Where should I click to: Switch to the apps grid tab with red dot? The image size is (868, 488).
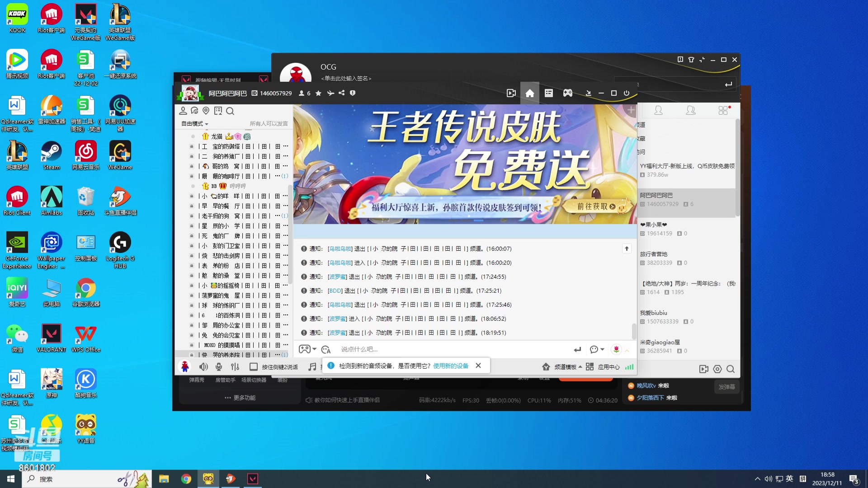pos(723,111)
